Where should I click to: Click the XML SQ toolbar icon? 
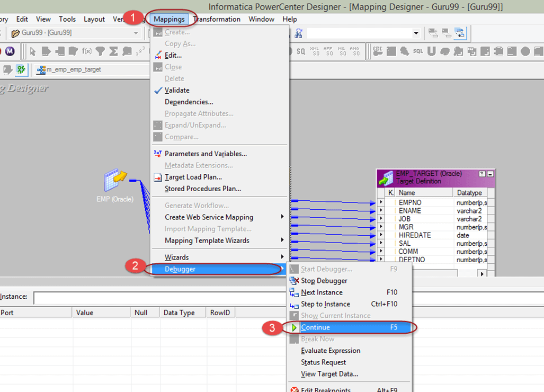[x=315, y=51]
